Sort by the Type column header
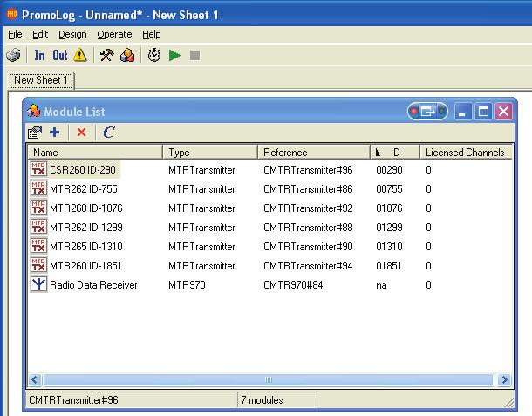Screen dimensions: 532x416 pos(210,152)
